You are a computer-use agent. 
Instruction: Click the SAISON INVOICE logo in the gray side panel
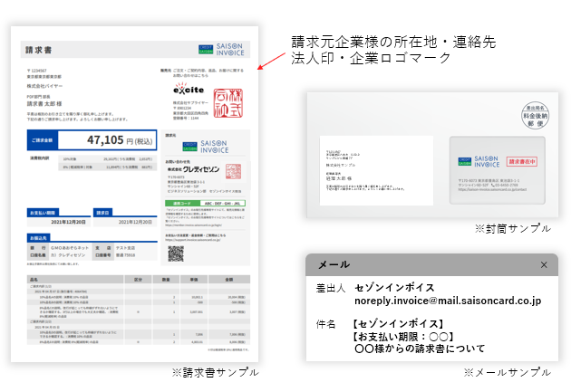click(206, 147)
